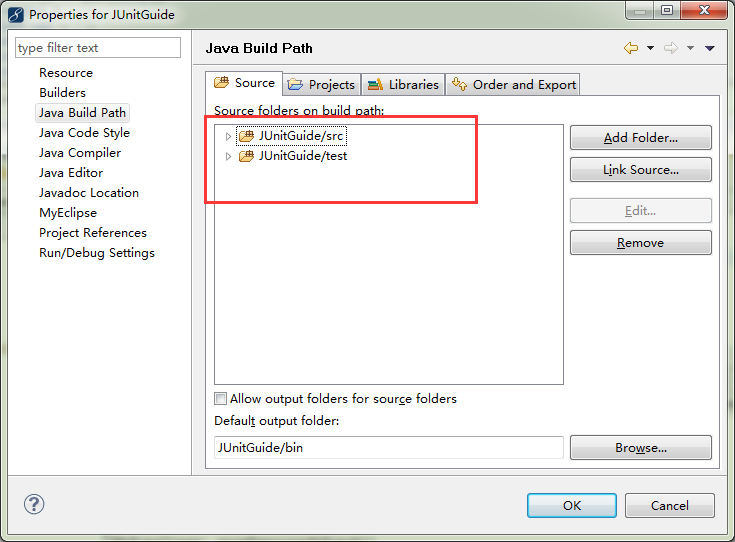Select MyEclipse category
This screenshot has width=735, height=542.
[68, 213]
